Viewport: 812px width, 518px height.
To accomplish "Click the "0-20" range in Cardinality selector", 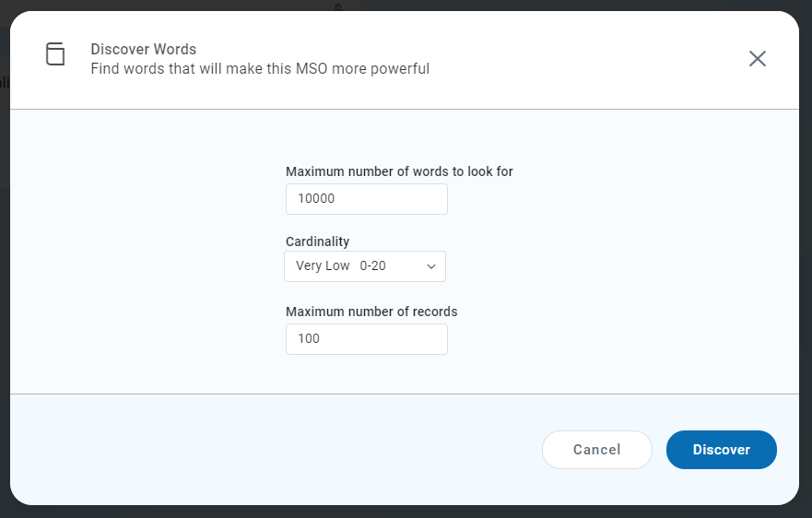I will click(x=373, y=266).
